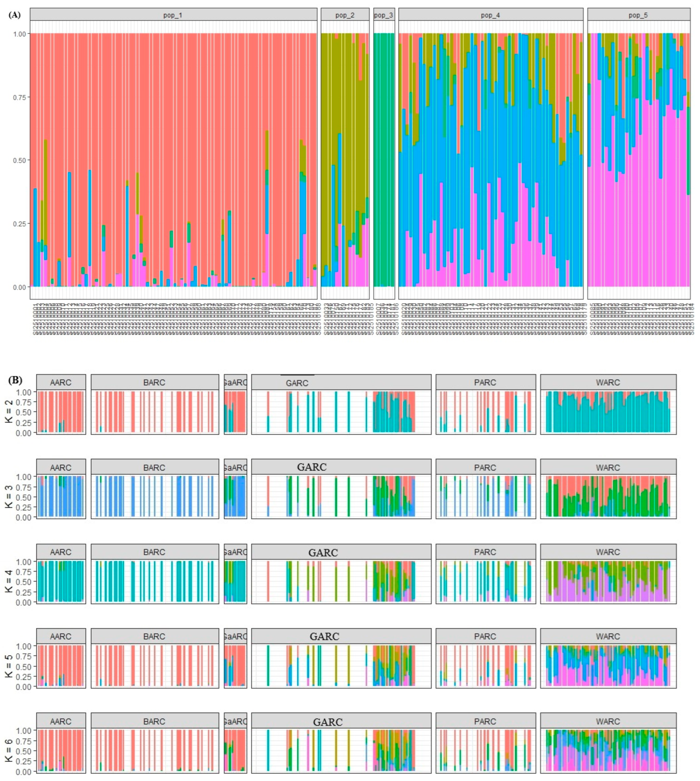
Task: Click the pop_4 panel header
Action: click(490, 15)
